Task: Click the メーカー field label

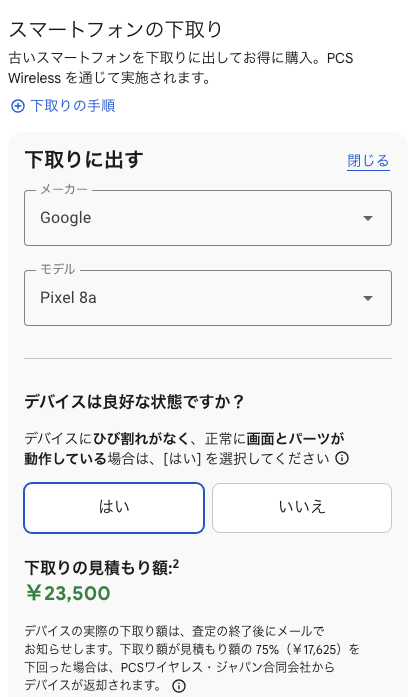Action: [x=64, y=189]
